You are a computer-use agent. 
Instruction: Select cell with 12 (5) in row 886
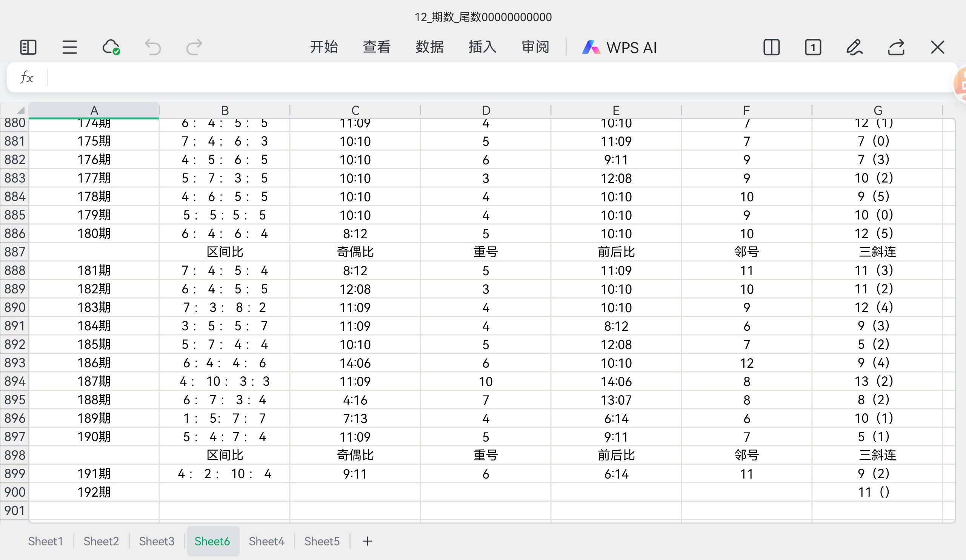click(877, 234)
